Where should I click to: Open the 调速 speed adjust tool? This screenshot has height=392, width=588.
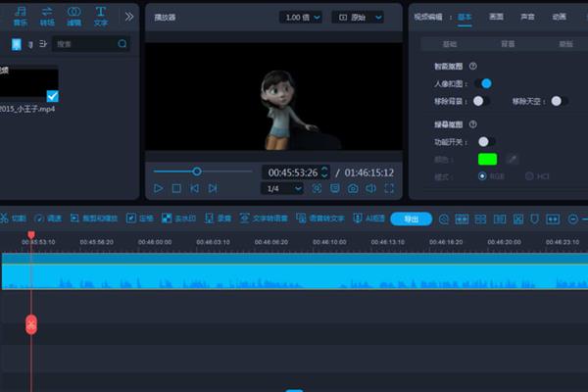[48, 218]
